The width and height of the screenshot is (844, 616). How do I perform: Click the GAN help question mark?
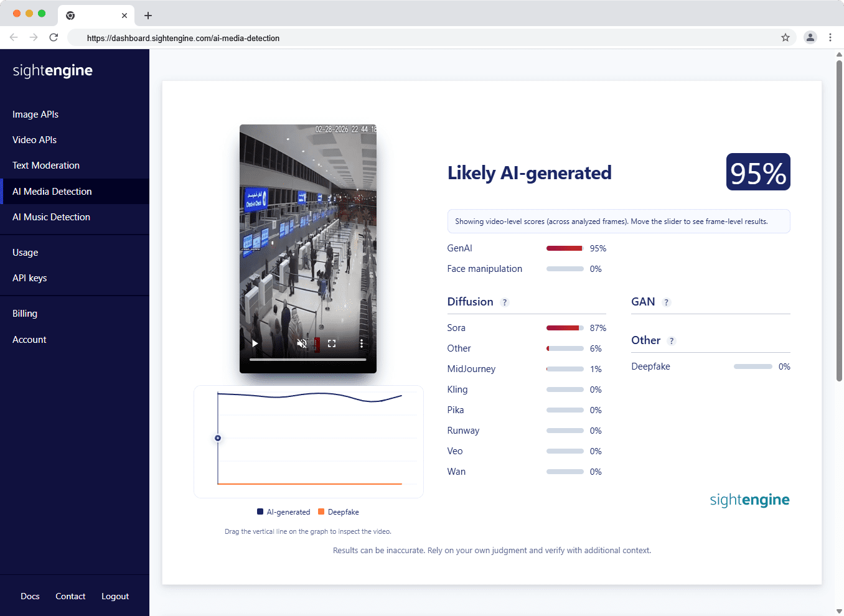[666, 302]
